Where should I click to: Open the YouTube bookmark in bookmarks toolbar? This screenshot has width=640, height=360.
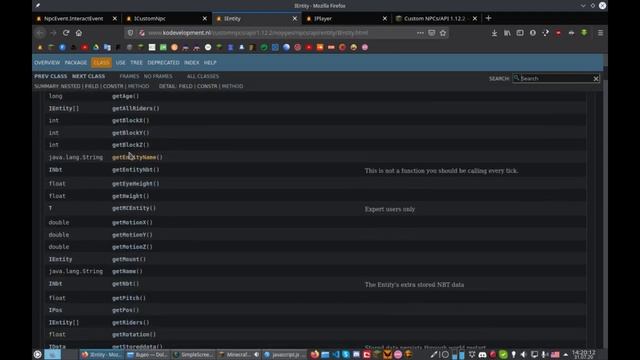tap(84, 47)
